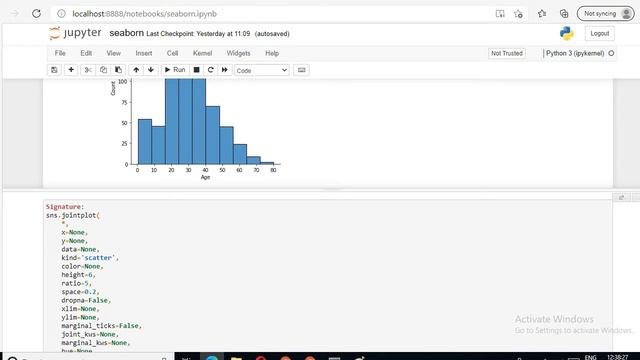The height and width of the screenshot is (360, 640).
Task: Move selected cell up arrow
Action: [136, 70]
